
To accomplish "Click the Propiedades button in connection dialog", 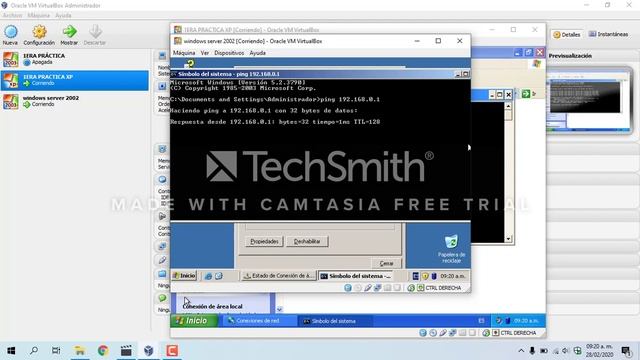I will pos(264,241).
